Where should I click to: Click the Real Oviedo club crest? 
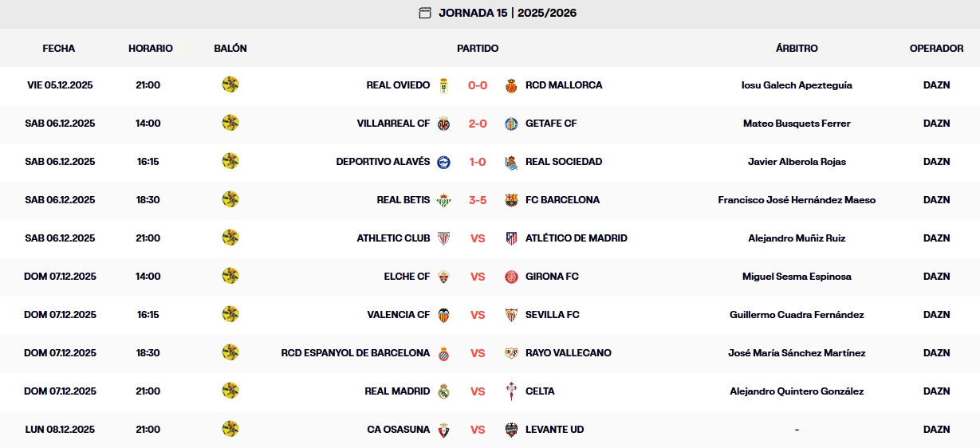(x=444, y=85)
